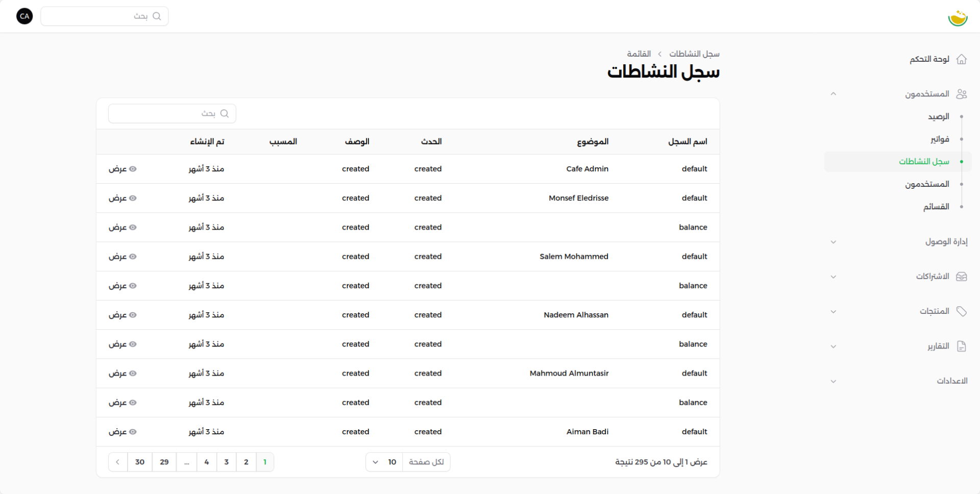
Task: Click Monsef Eledrisse subject cell
Action: [x=578, y=198]
